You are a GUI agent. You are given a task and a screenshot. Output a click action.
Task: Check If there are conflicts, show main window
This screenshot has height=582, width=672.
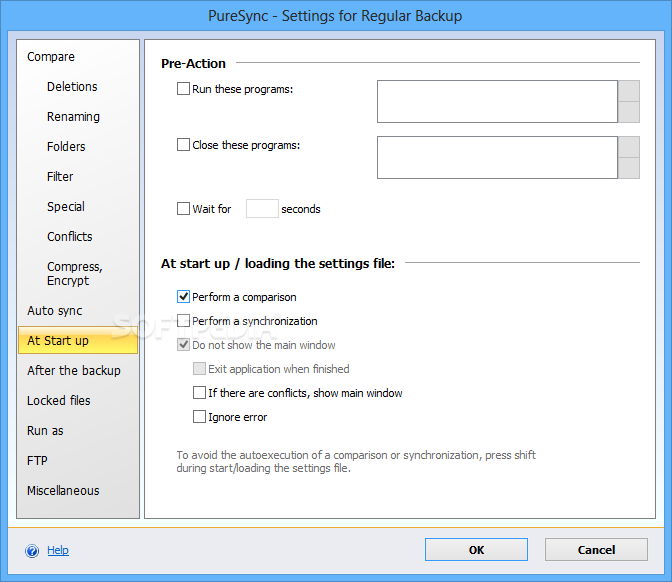[x=199, y=393]
